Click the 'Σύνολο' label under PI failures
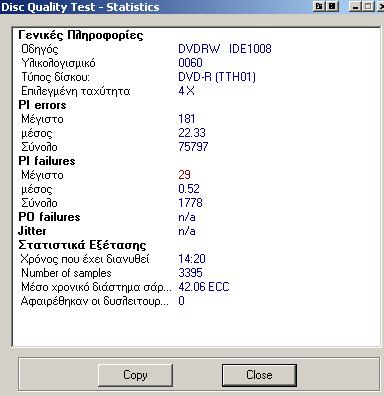The width and height of the screenshot is (384, 396). [39, 203]
